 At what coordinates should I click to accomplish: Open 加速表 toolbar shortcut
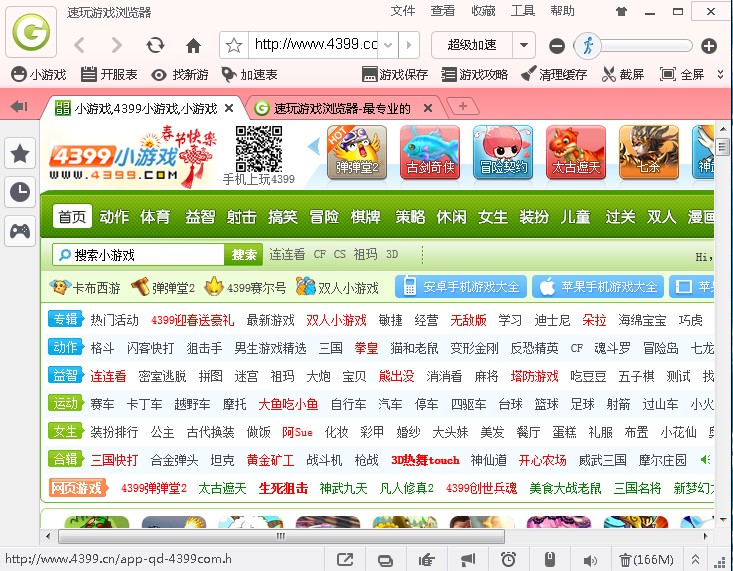pyautogui.click(x=250, y=74)
